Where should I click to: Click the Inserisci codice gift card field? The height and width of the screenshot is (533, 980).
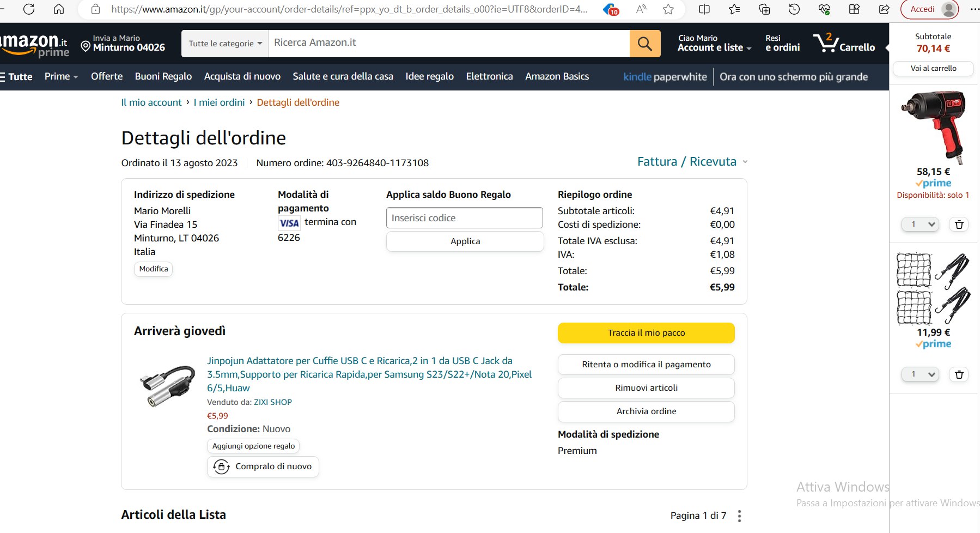point(464,218)
